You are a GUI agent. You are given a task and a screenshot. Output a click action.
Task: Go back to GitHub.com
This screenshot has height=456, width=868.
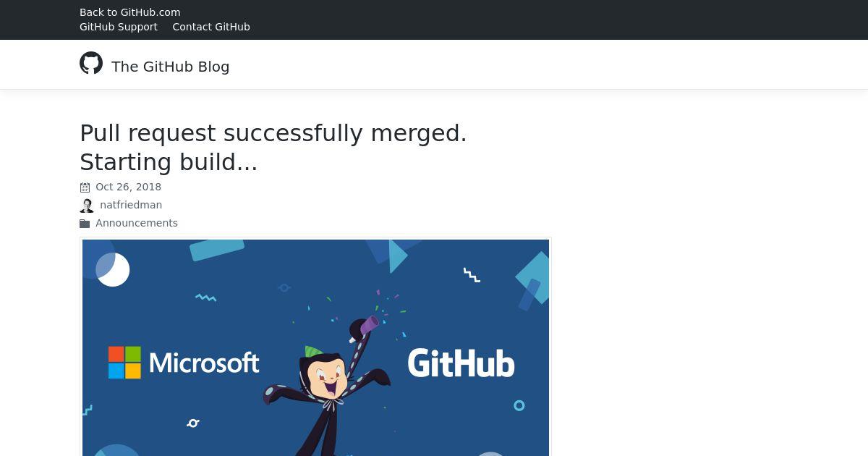point(130,12)
